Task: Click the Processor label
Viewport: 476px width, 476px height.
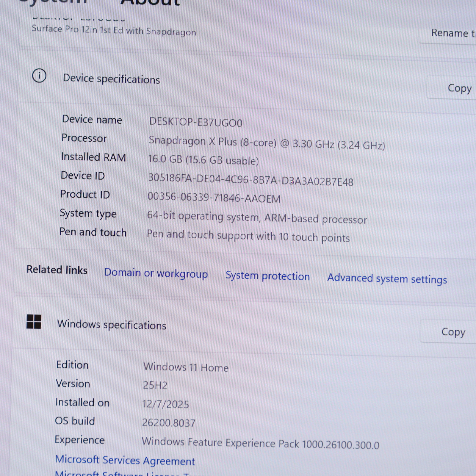Action: tap(84, 138)
